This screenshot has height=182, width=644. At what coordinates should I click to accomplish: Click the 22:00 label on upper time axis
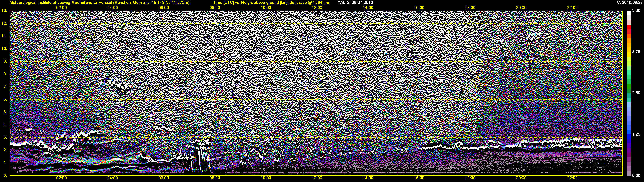[572, 8]
